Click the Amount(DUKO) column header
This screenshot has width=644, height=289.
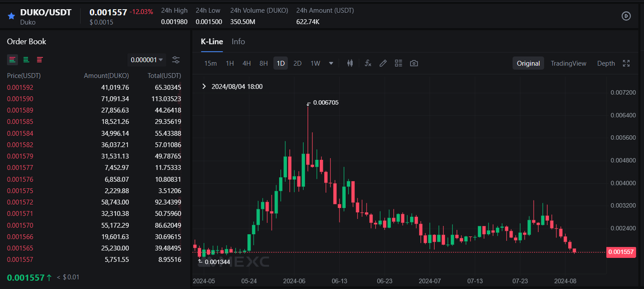click(106, 76)
